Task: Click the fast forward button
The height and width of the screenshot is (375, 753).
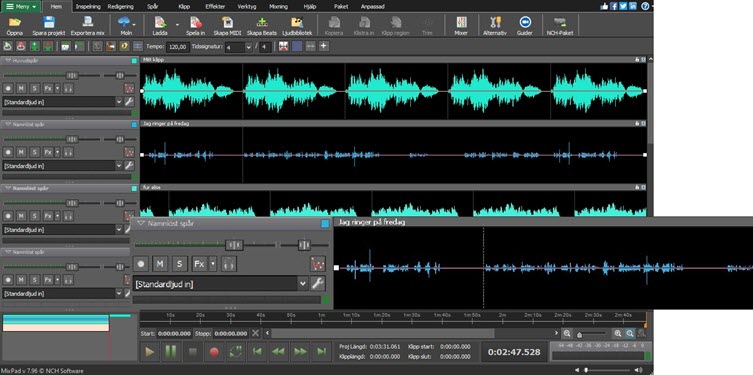Action: (x=301, y=352)
